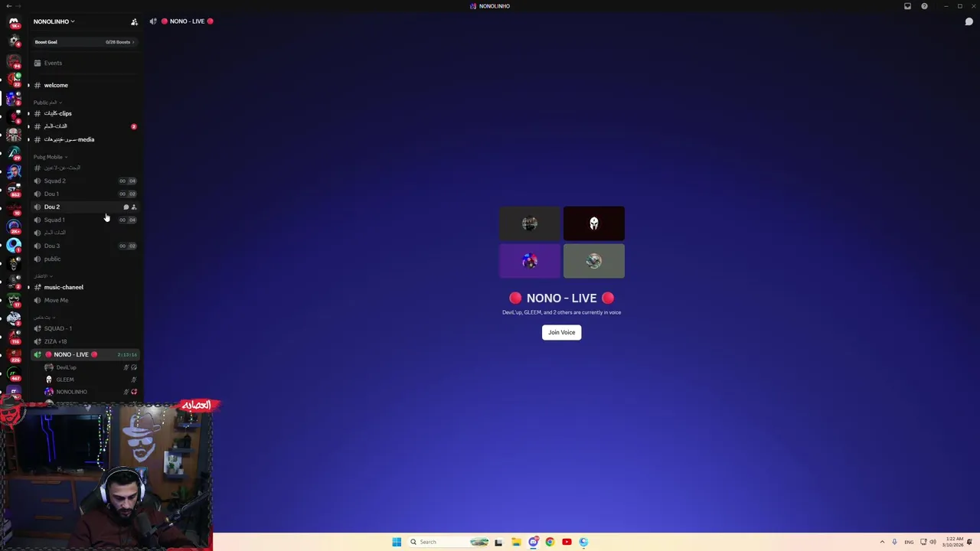Join the Squad 1 voice channel
The width and height of the screenshot is (980, 551).
(x=84, y=220)
